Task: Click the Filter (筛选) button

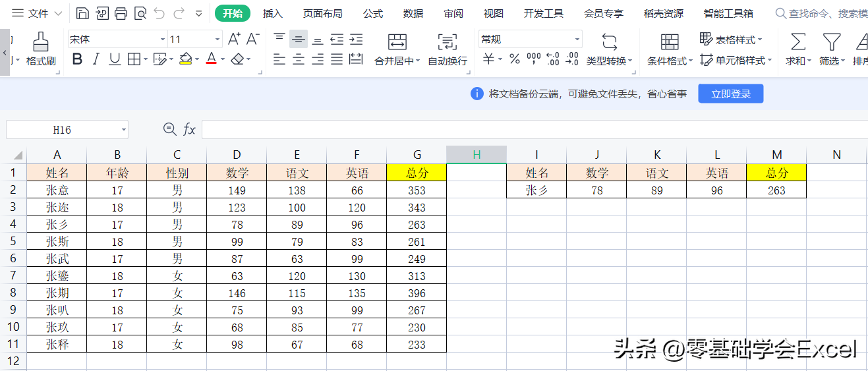Action: tap(832, 50)
